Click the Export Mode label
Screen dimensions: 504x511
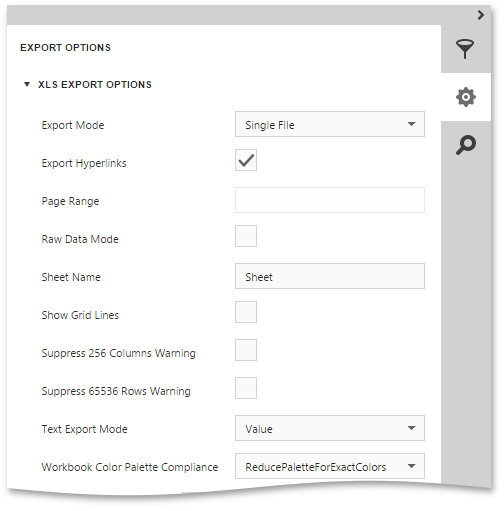coord(73,125)
